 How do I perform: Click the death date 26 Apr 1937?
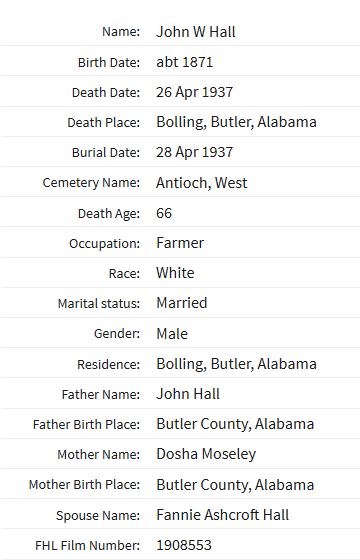[194, 92]
